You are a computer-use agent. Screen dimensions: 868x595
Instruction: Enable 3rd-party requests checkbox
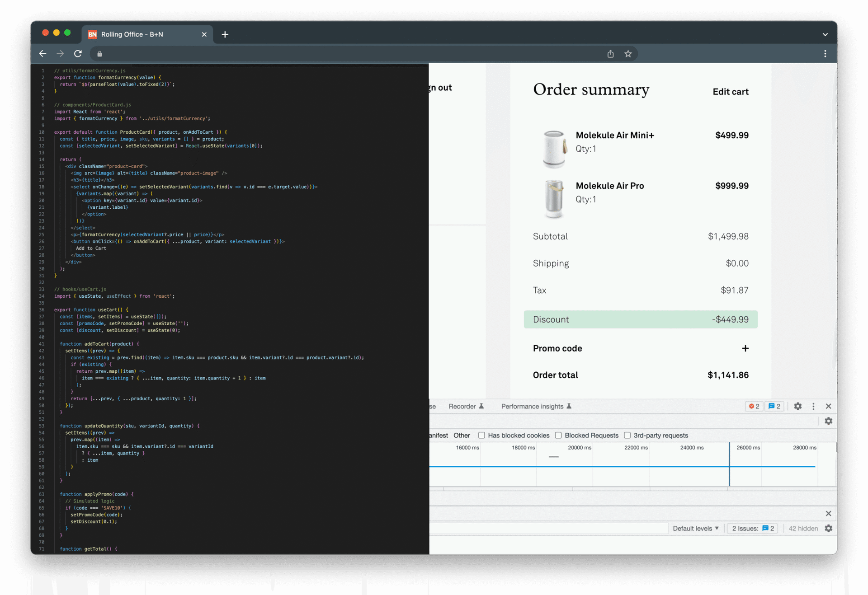click(627, 436)
